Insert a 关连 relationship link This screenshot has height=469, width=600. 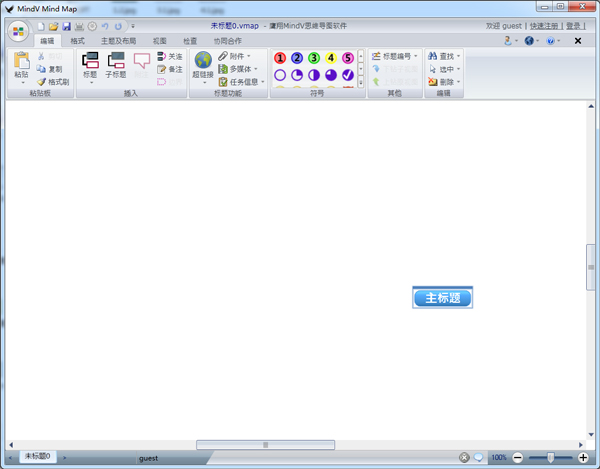[170, 57]
